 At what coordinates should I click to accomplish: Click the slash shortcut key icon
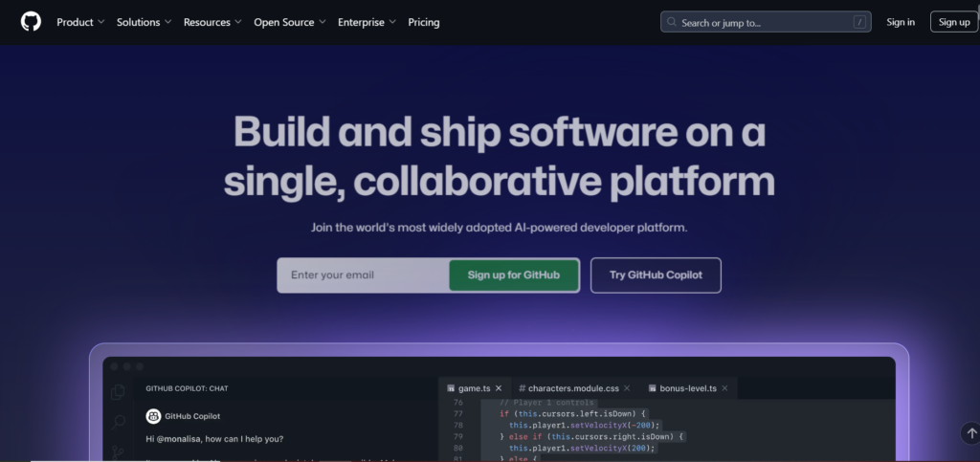click(x=860, y=22)
